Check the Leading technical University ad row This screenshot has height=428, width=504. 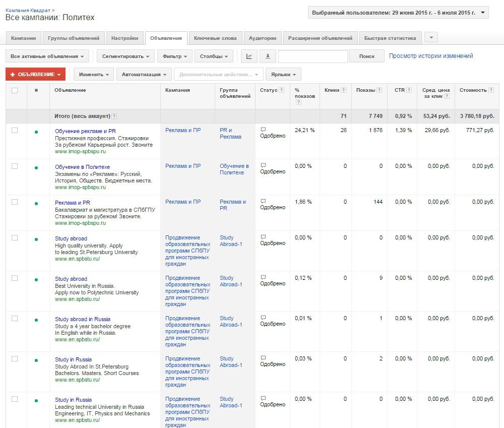(15, 399)
